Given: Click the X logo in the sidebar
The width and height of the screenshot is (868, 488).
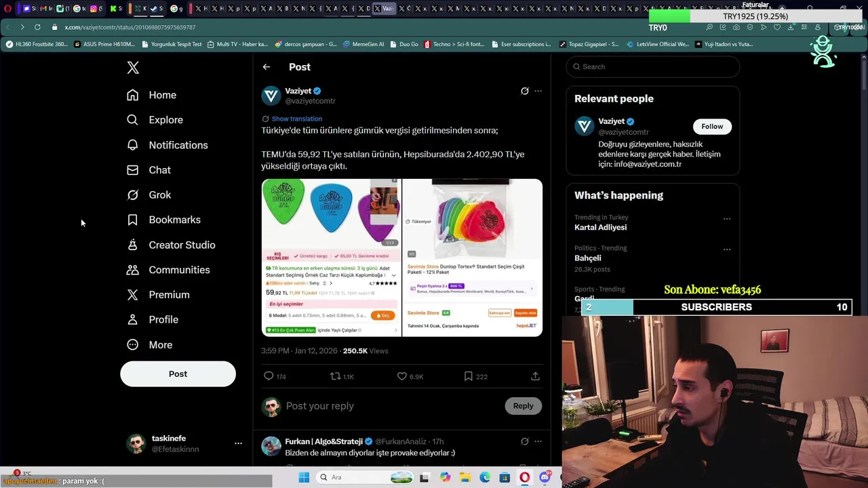Looking at the screenshot, I should point(133,67).
